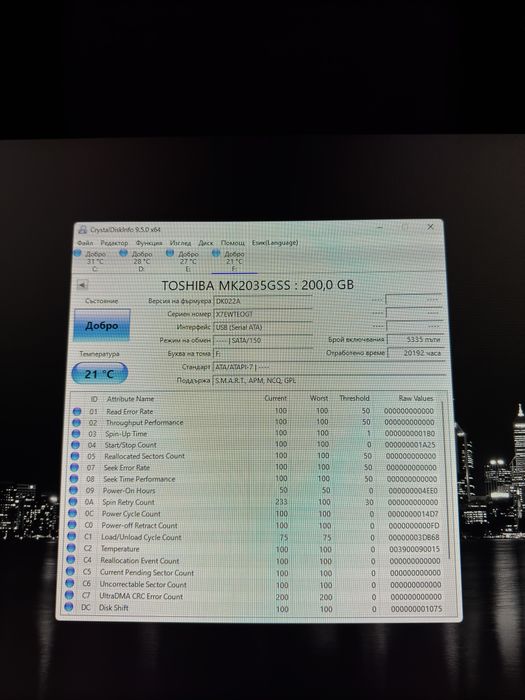
Task: Select raw value 000000004EE0
Action: 413,491
